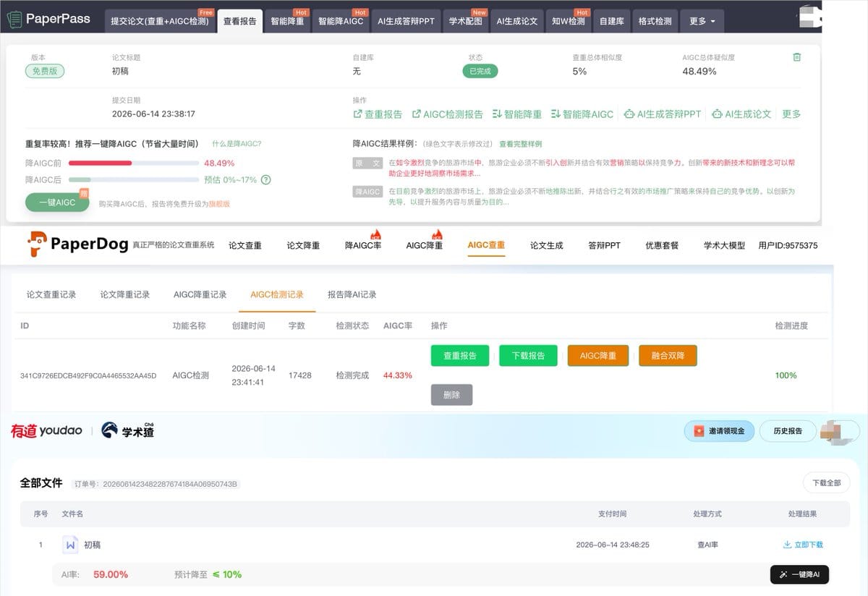Switch to 报告降AI记录 tab
Viewport: 868px width, 596px height.
pyautogui.click(x=352, y=294)
